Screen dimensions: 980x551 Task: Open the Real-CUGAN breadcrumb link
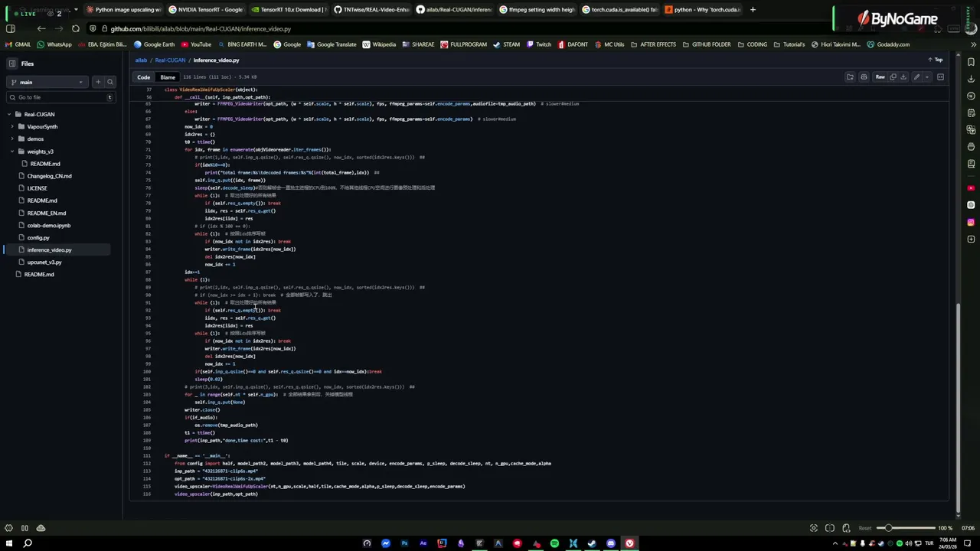pos(170,60)
